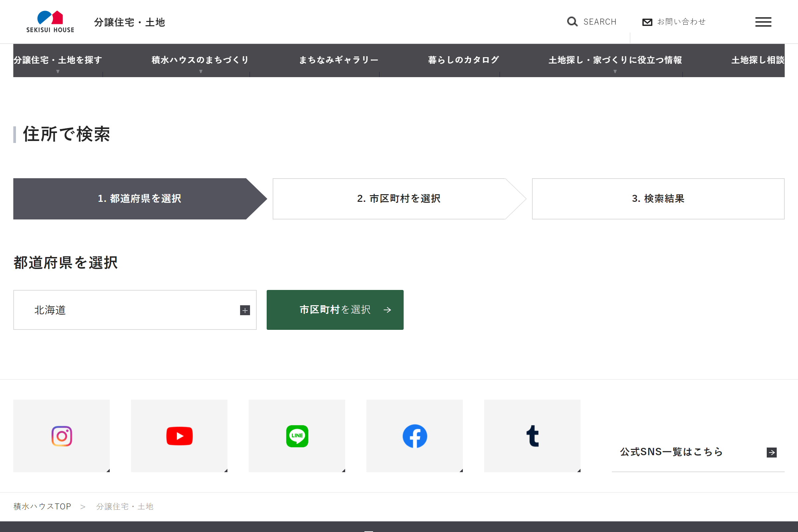Select step 3. 検索結果
798x532 pixels.
point(658,199)
